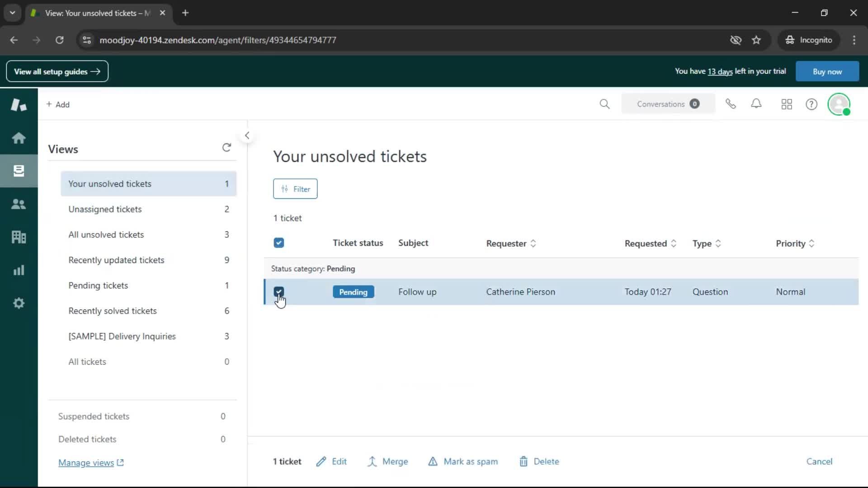Go back in browser history
Screen dimensions: 868x488
pyautogui.click(x=14, y=40)
